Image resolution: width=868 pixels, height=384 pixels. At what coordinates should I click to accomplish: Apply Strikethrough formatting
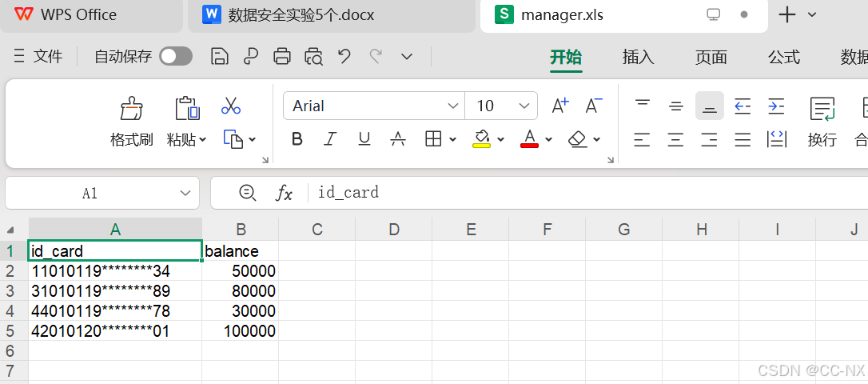(397, 139)
